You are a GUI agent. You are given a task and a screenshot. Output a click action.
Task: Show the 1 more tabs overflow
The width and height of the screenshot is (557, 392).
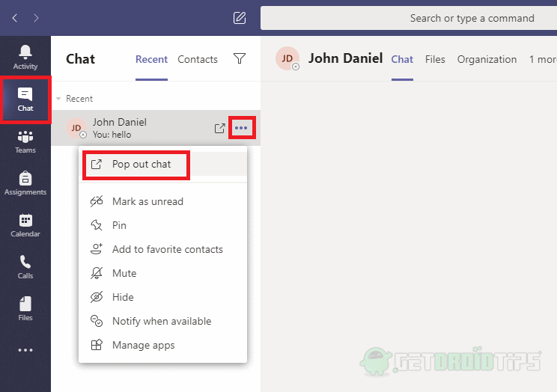click(543, 59)
